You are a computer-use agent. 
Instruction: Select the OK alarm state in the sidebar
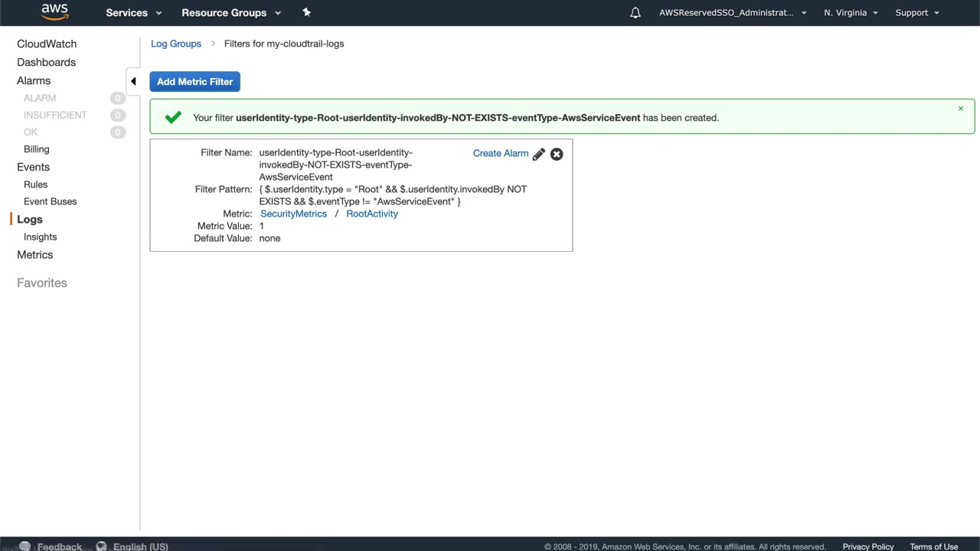(31, 132)
